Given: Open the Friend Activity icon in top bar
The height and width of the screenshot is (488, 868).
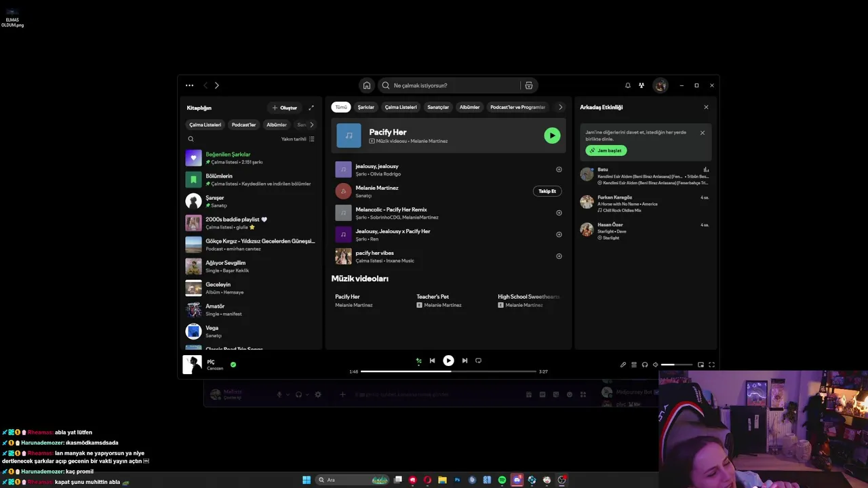Looking at the screenshot, I should [642, 85].
